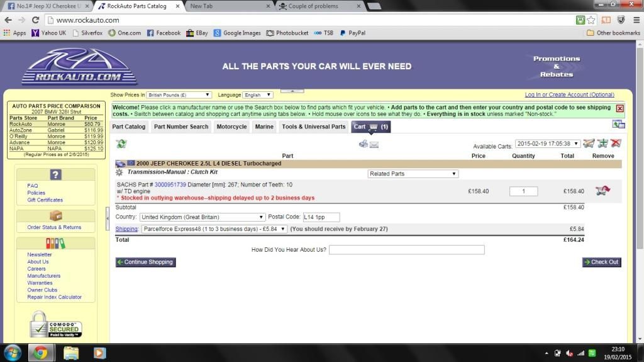Click the RockAuto.com logo

click(x=79, y=66)
